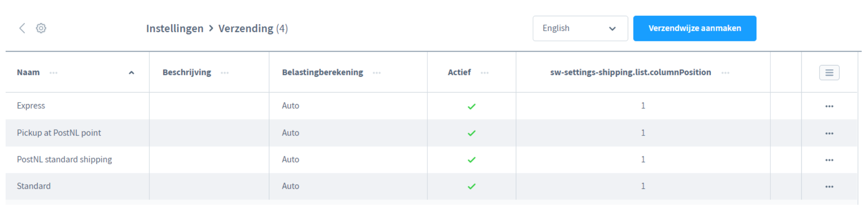
Task: Click active checkmark for PostNL standard shipping
Action: tap(472, 160)
